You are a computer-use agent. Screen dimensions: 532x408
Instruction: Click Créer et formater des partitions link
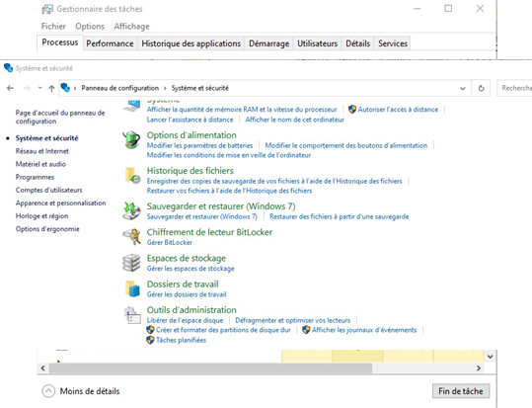223,330
